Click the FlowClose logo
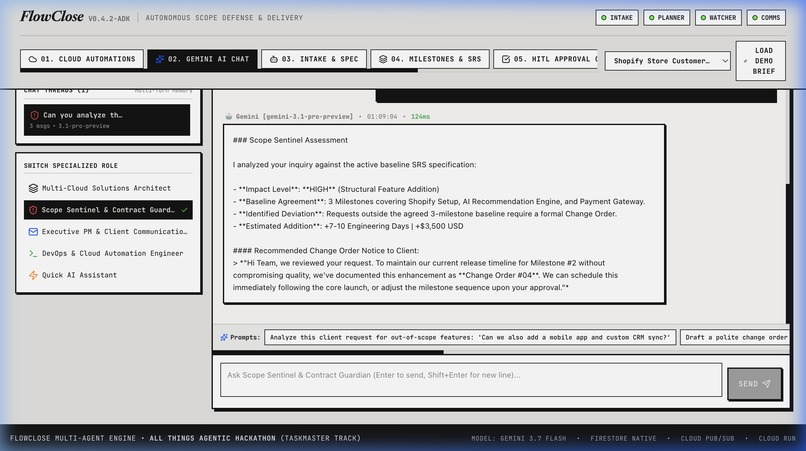806x451 pixels. 51,16
